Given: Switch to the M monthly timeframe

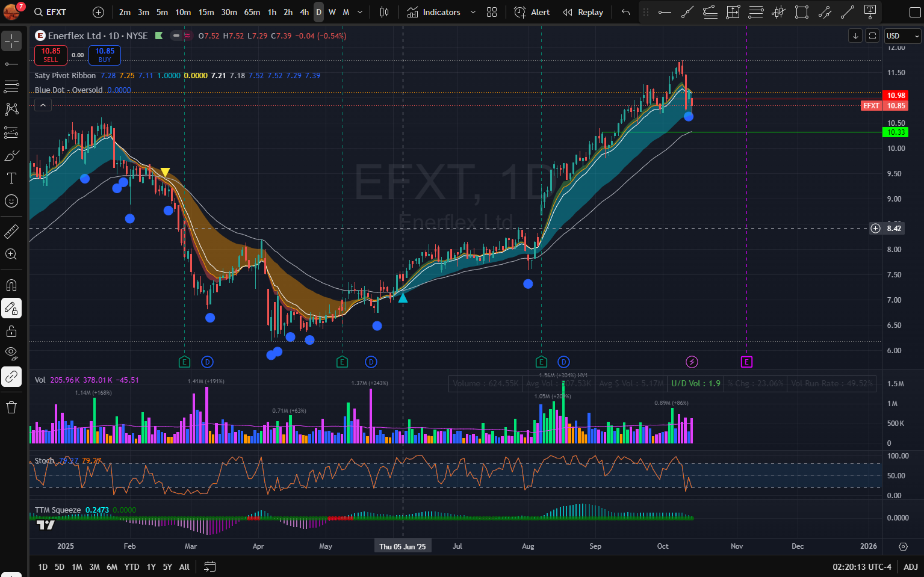Looking at the screenshot, I should point(346,12).
